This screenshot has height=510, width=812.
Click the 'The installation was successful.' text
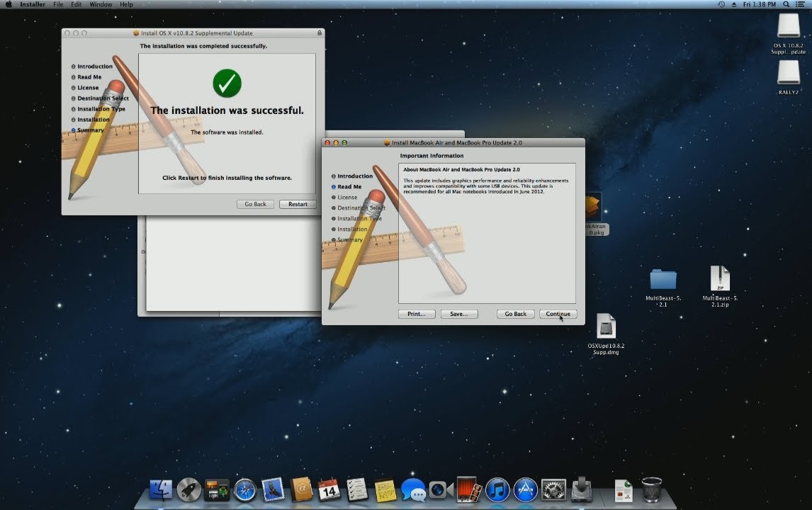(227, 110)
